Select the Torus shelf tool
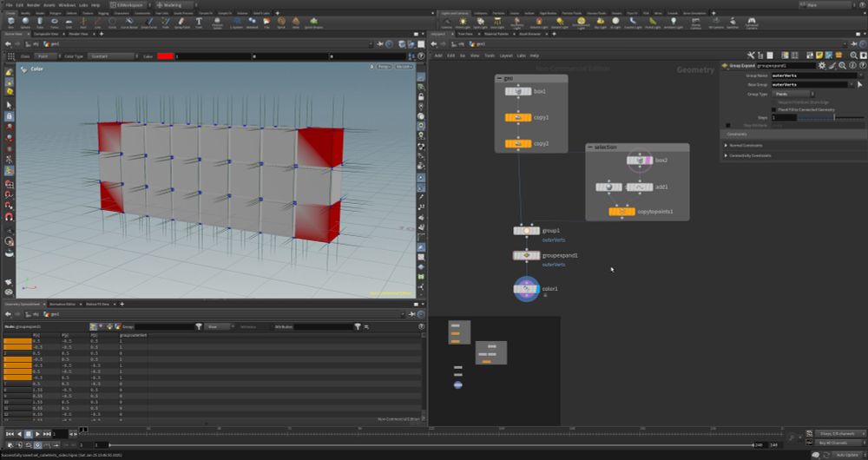The width and height of the screenshot is (868, 460). coord(54,23)
